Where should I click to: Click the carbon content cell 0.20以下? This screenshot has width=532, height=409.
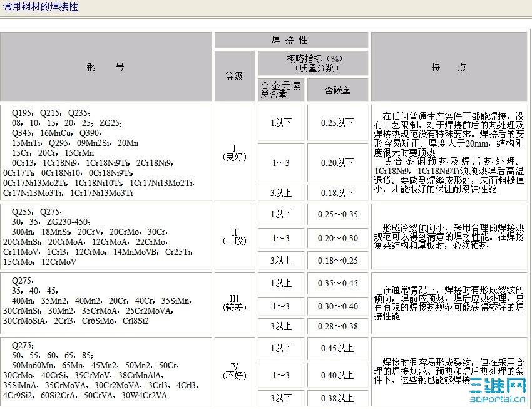click(x=337, y=163)
